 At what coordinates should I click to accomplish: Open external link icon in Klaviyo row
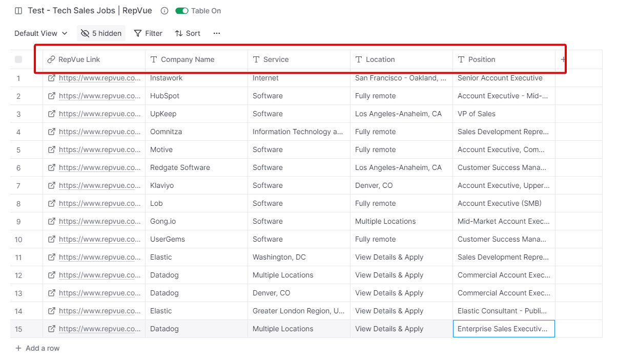[x=52, y=185]
